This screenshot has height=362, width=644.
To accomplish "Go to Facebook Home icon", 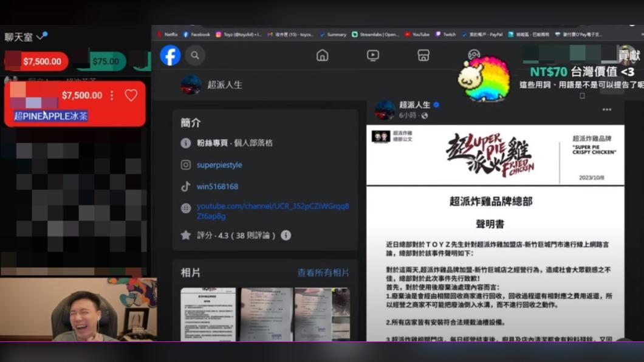I will [323, 55].
